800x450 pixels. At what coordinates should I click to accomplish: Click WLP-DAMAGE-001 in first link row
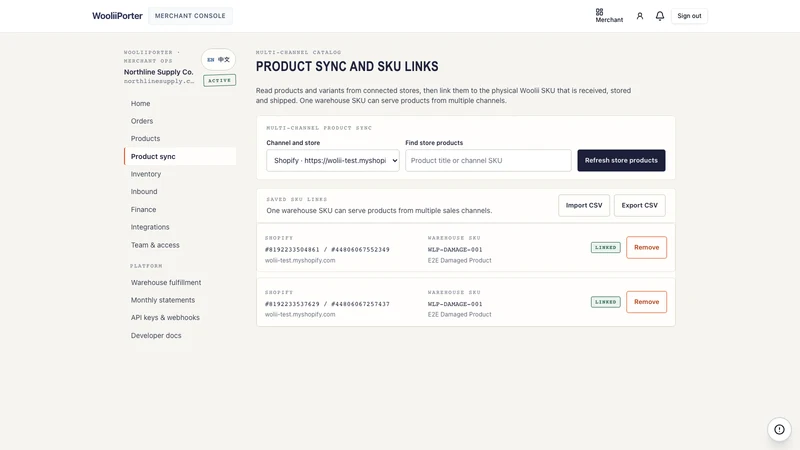455,249
